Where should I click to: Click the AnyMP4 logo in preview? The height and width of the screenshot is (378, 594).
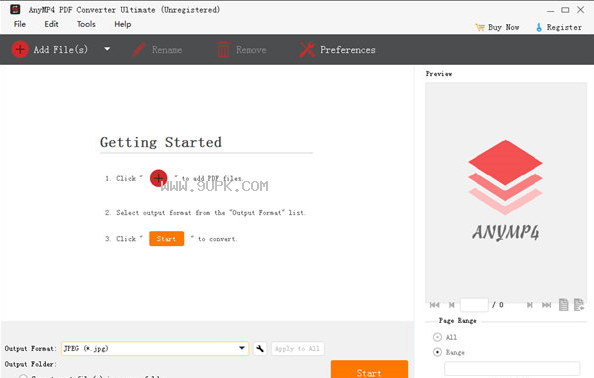pyautogui.click(x=505, y=191)
